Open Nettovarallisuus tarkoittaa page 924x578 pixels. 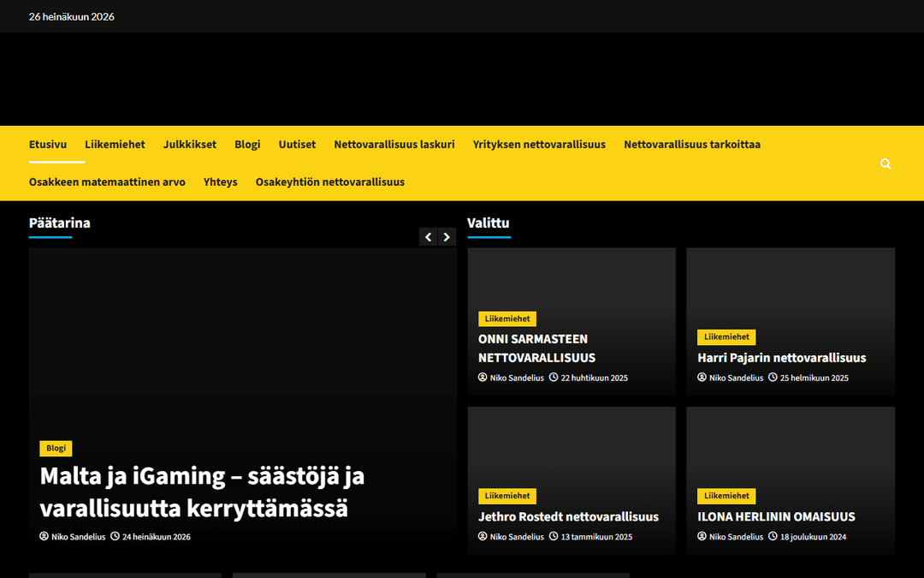(692, 145)
